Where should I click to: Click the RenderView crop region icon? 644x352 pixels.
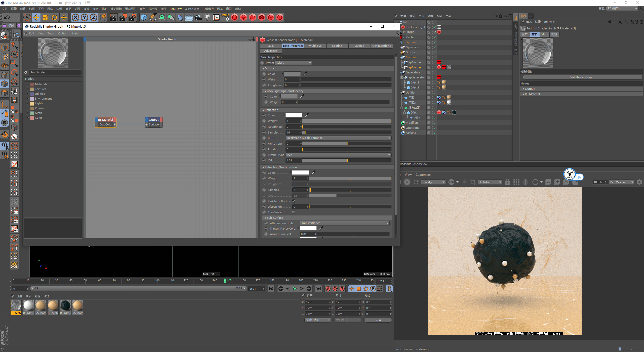coord(473,182)
